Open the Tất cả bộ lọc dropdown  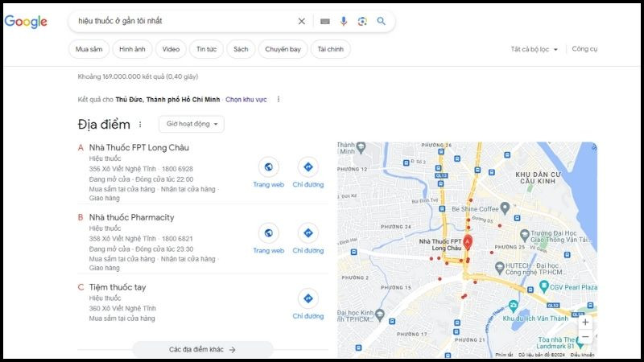534,49
